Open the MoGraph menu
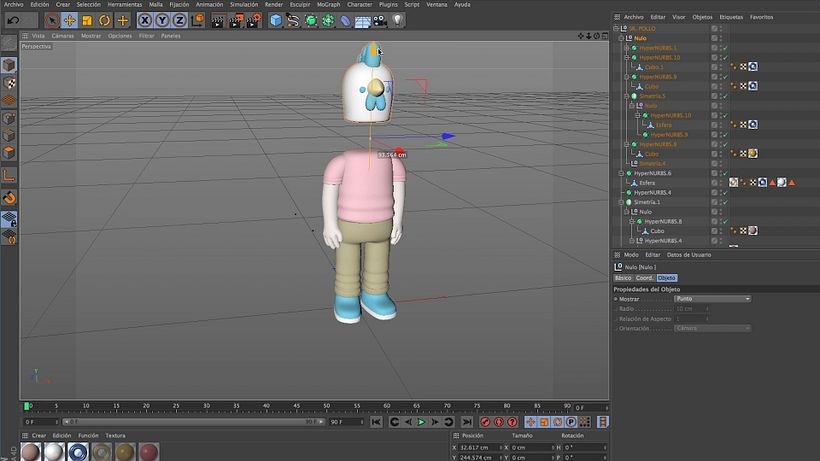 [328, 4]
